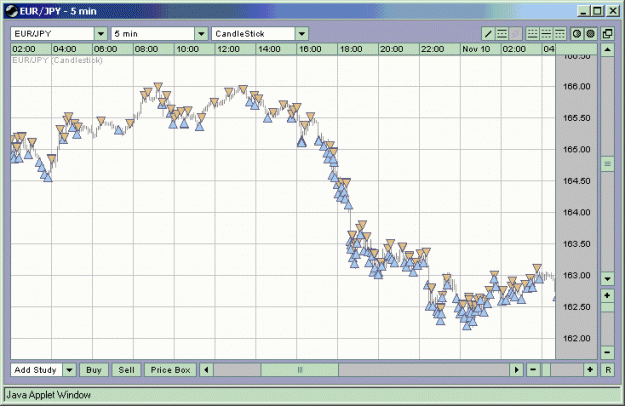Viewport: 625px width, 406px height.
Task: Choose the horizontal line style tool
Action: tap(502, 34)
